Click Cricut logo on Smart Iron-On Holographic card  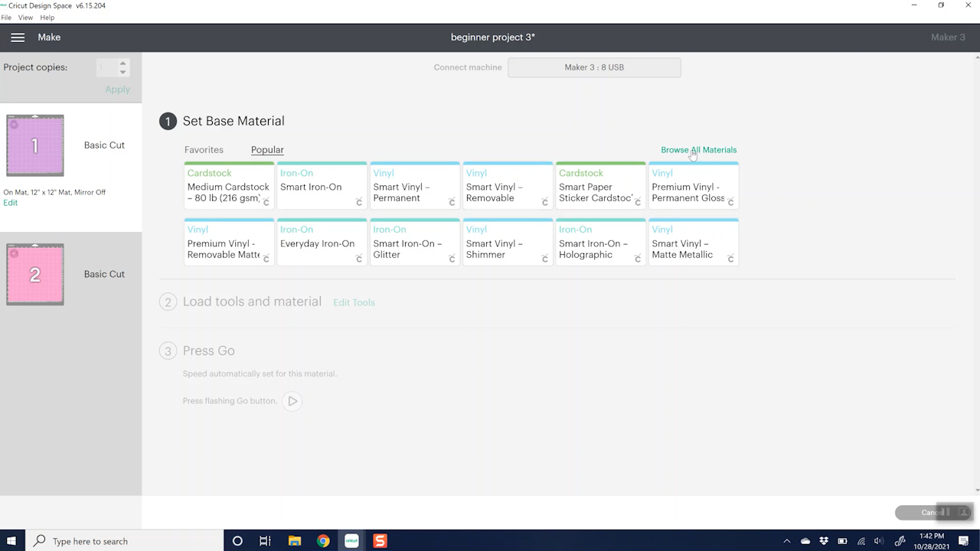pos(638,259)
